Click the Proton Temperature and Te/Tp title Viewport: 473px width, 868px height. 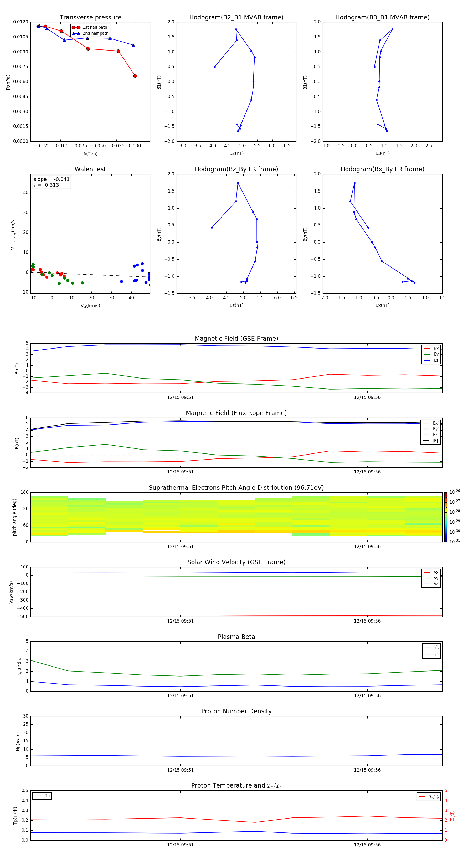[236, 786]
